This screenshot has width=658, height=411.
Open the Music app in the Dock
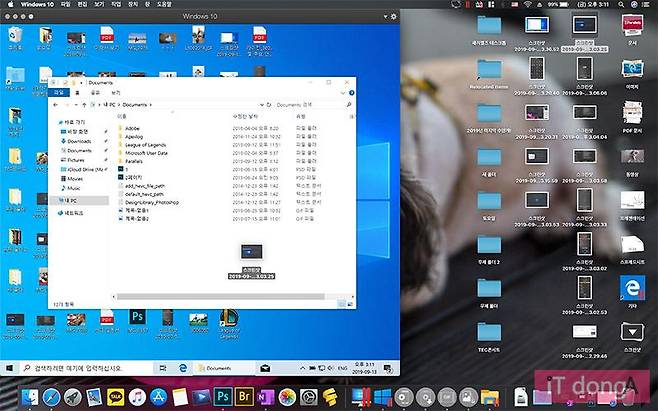[137, 397]
